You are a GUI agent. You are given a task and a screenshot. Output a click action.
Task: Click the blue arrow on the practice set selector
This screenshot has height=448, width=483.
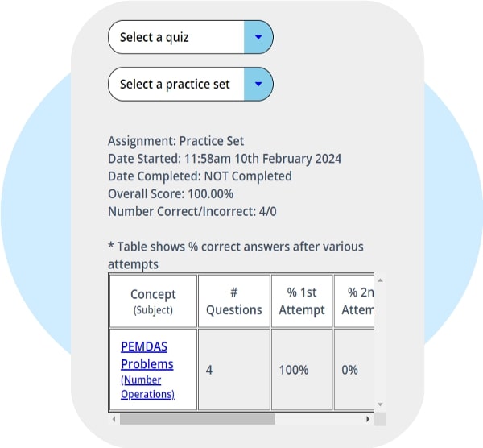(x=258, y=84)
